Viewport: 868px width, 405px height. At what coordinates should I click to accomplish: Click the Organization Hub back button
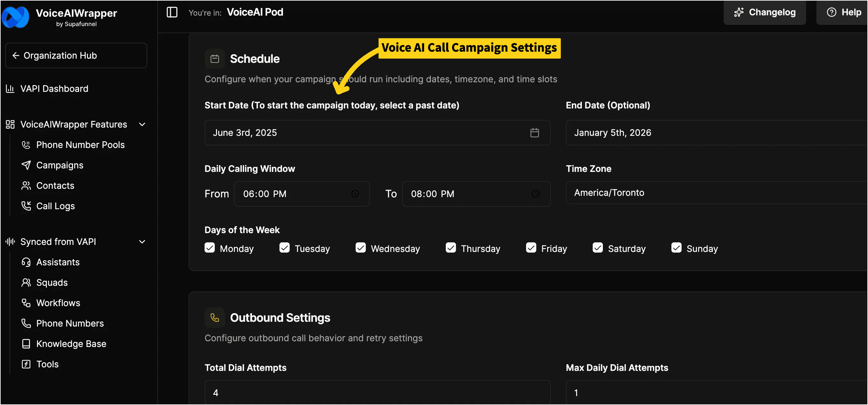pyautogui.click(x=76, y=55)
